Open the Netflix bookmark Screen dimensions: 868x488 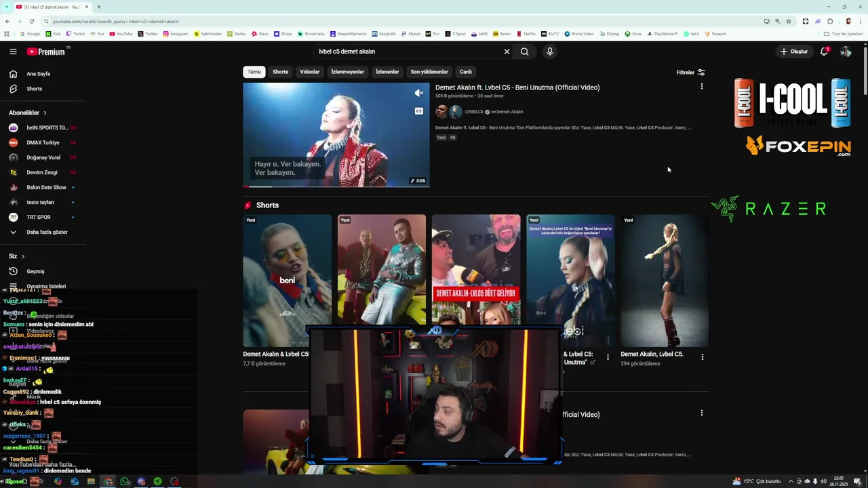click(x=526, y=34)
